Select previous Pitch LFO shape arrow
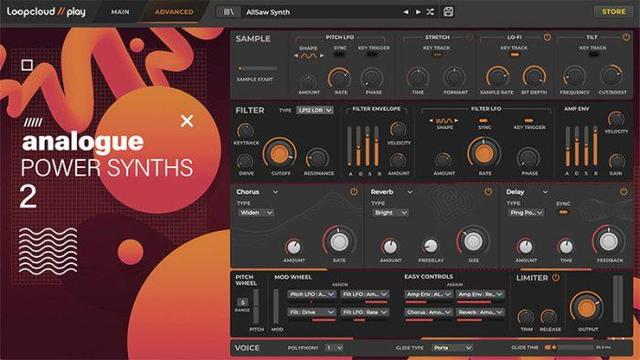 (296, 56)
